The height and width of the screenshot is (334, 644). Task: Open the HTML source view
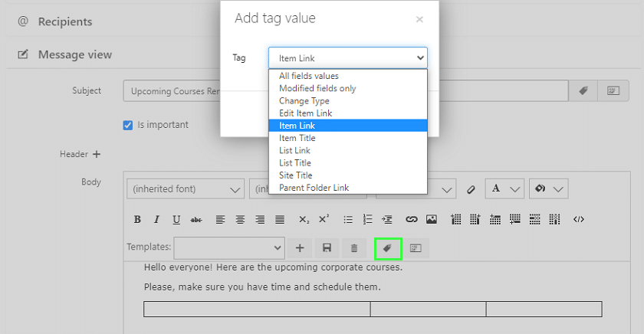pos(579,220)
